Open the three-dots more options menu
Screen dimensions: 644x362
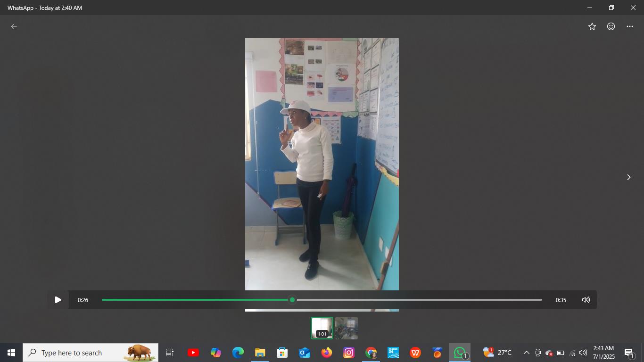[x=630, y=26]
